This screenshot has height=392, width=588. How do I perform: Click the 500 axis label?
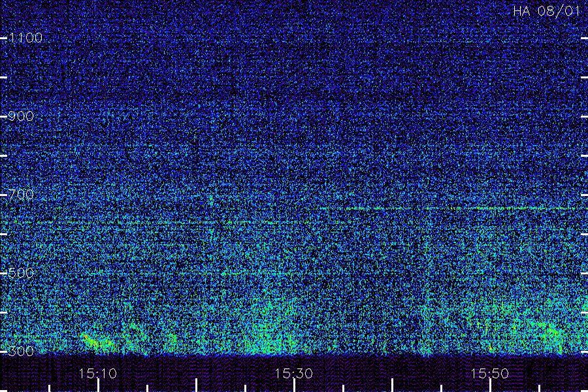point(21,273)
